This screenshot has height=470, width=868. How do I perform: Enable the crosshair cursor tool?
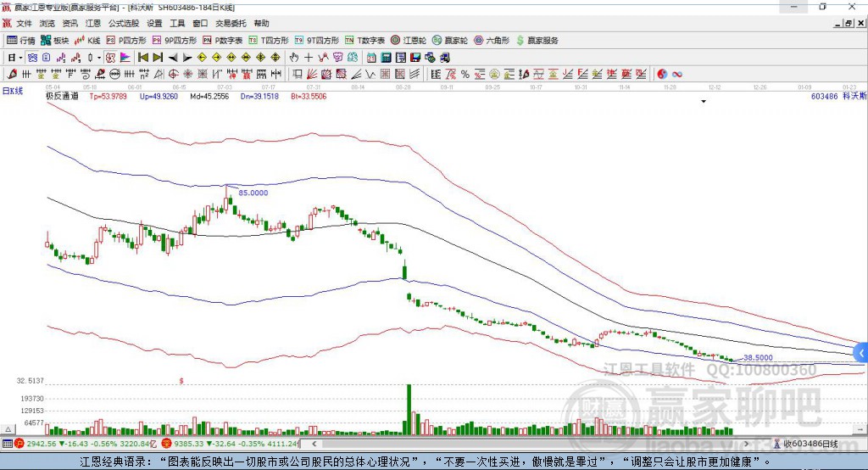pyautogui.click(x=309, y=58)
